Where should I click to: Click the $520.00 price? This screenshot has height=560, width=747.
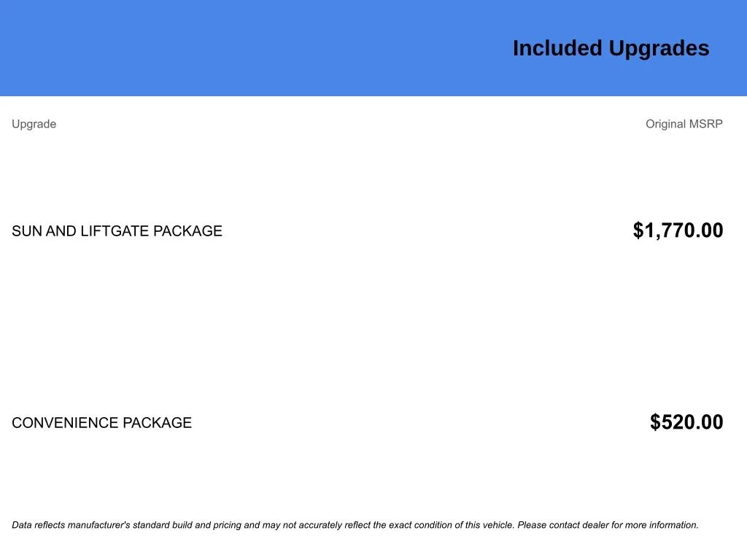[x=686, y=422]
